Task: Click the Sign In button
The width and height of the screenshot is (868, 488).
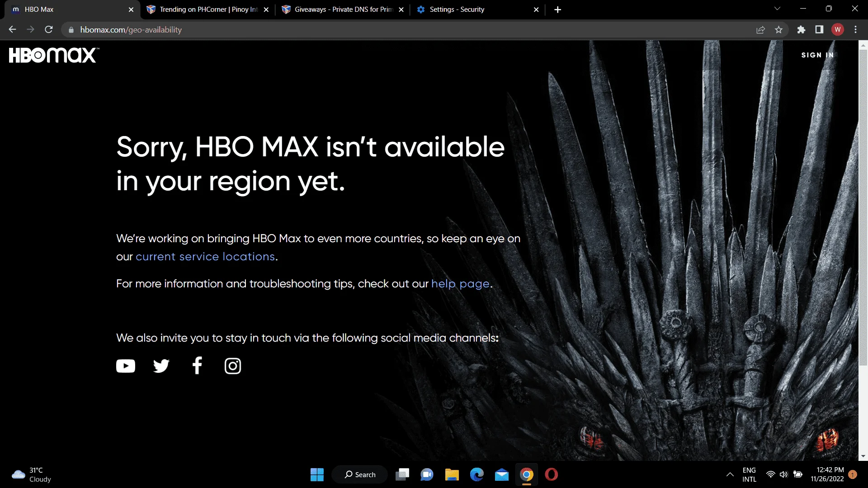Action: pos(817,55)
